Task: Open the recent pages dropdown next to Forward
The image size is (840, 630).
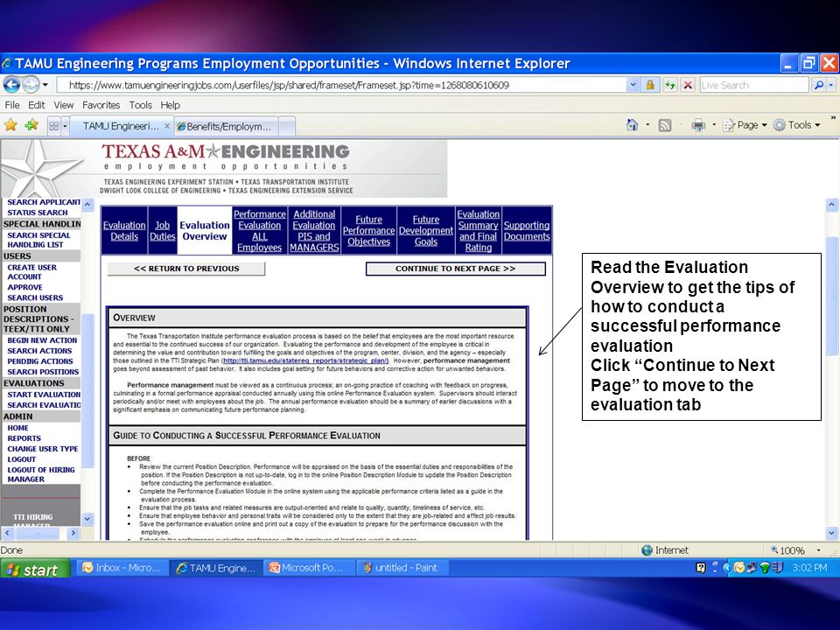Action: click(45, 85)
